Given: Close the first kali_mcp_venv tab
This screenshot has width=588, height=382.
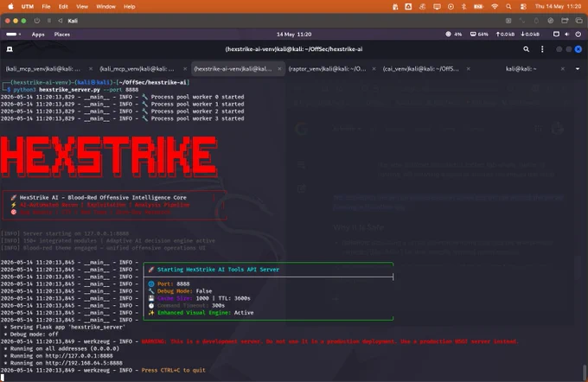Looking at the screenshot, I should pyautogui.click(x=91, y=69).
